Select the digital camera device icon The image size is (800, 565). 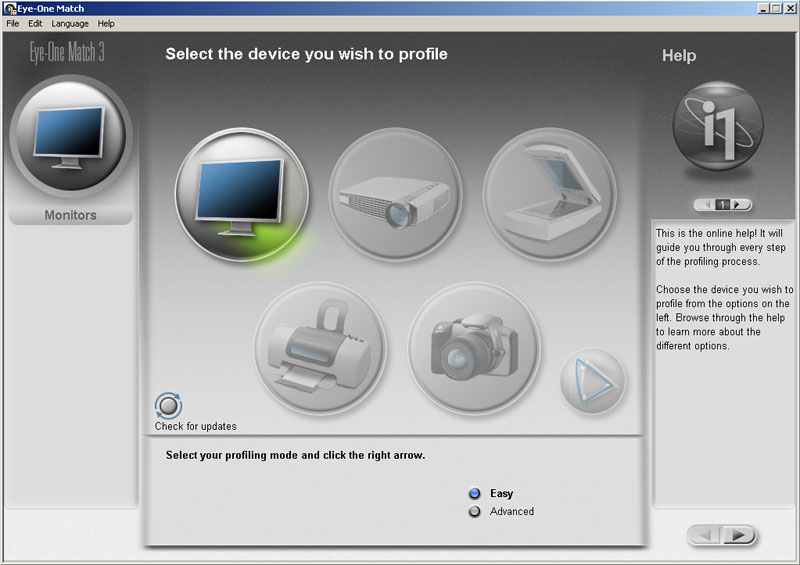coord(474,349)
